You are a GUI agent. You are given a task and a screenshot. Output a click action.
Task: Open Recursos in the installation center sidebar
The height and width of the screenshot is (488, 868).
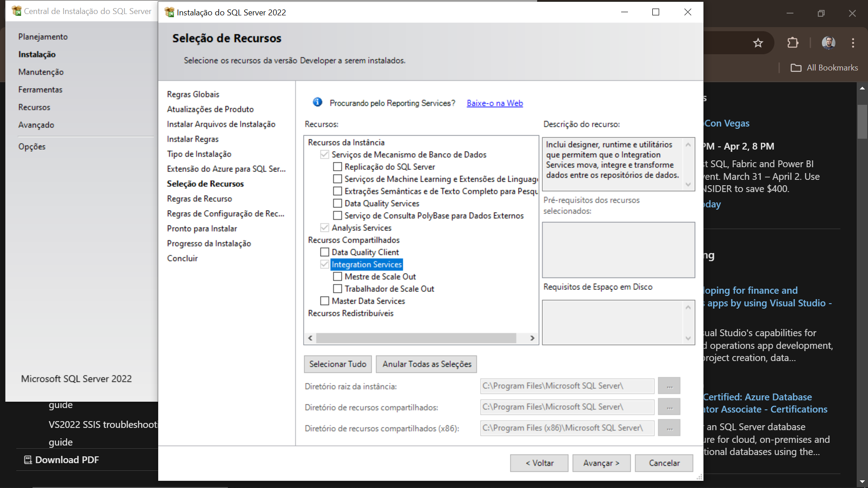tap(34, 107)
